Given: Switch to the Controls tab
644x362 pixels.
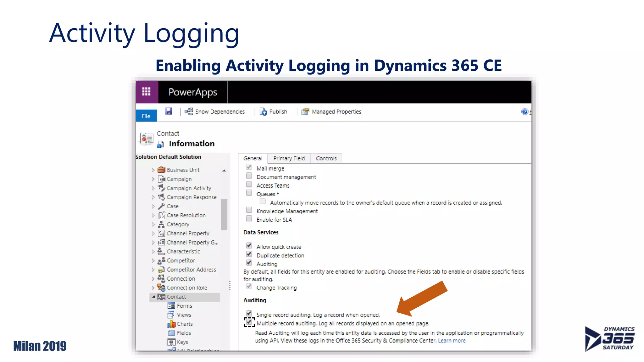Looking at the screenshot, I should click(x=326, y=158).
